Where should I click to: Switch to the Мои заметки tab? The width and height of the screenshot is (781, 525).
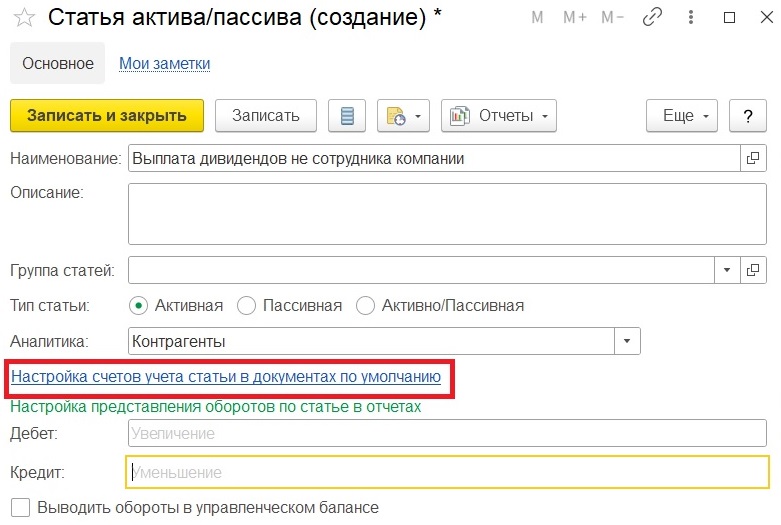point(164,64)
